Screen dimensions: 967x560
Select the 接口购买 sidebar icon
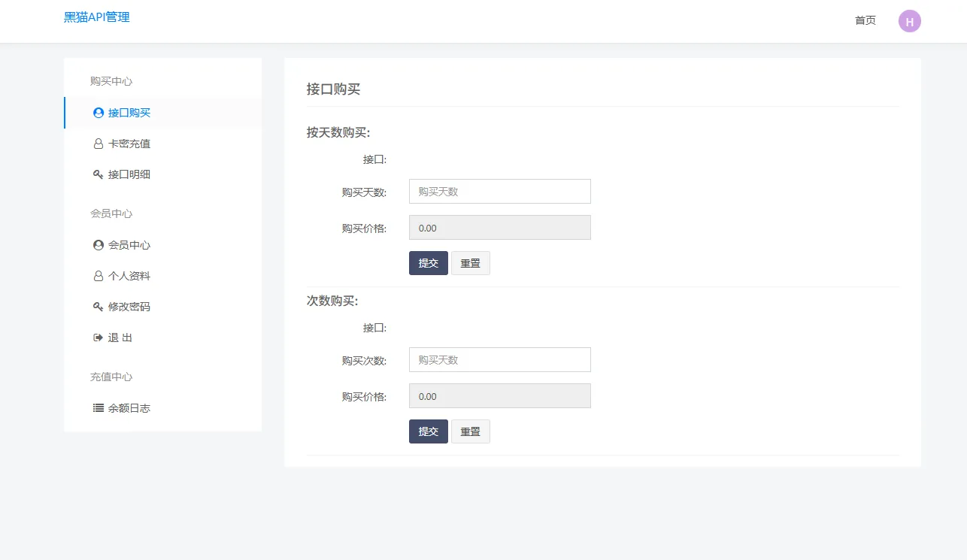click(98, 113)
